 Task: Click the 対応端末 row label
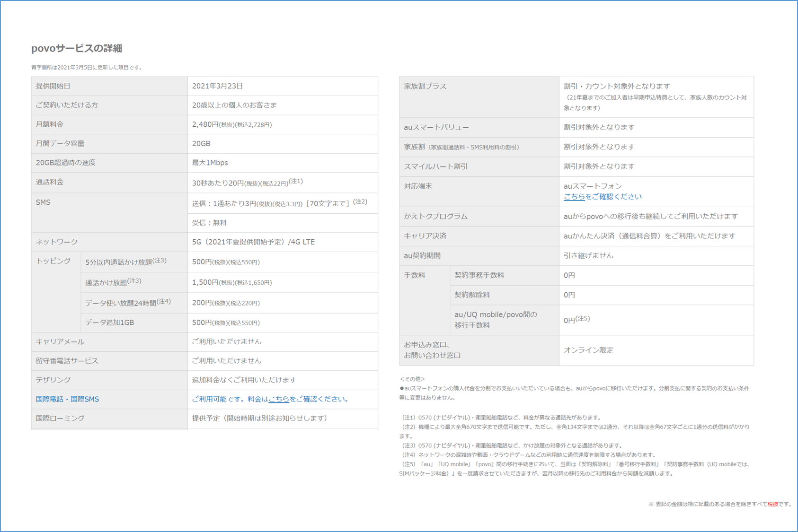pos(418,186)
